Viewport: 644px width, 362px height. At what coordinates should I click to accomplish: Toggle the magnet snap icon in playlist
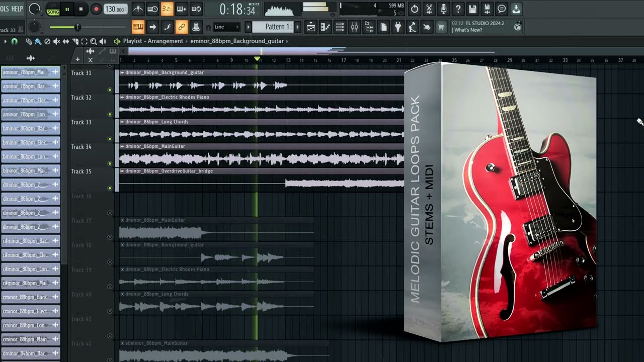tap(15, 41)
